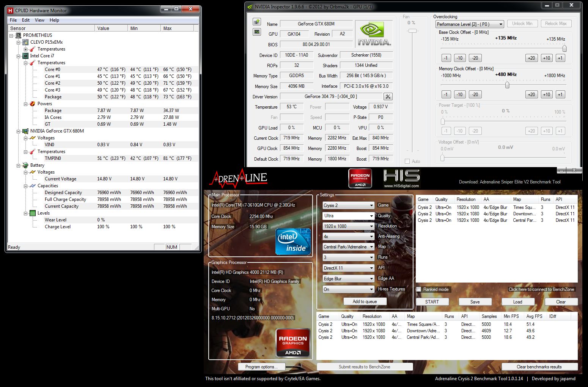Open the Edge AA dropdown showing Edge Blur

348,279
